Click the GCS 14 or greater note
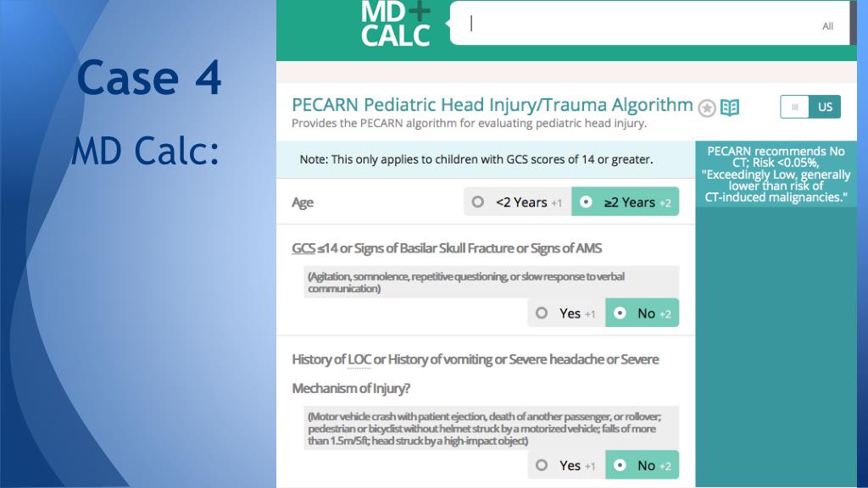 [476, 159]
